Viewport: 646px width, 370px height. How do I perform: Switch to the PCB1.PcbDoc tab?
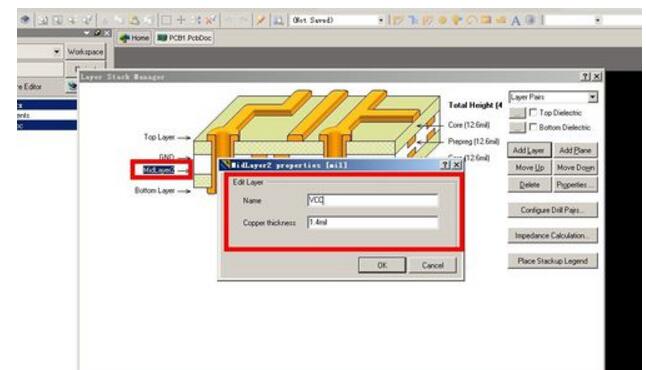click(184, 38)
